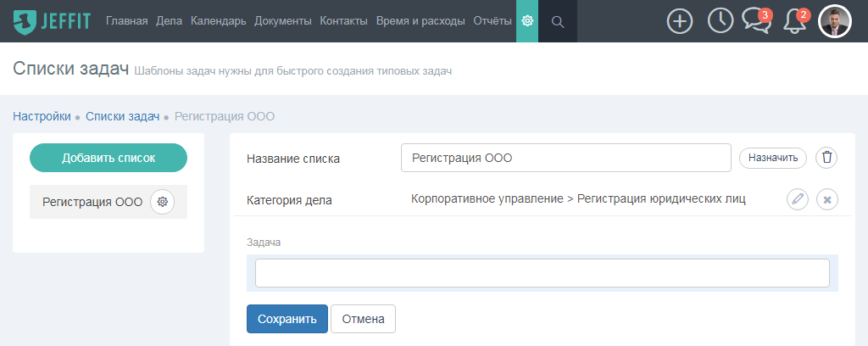Open gear settings for Регистрация ООО list
The width and height of the screenshot is (868, 346).
click(162, 202)
